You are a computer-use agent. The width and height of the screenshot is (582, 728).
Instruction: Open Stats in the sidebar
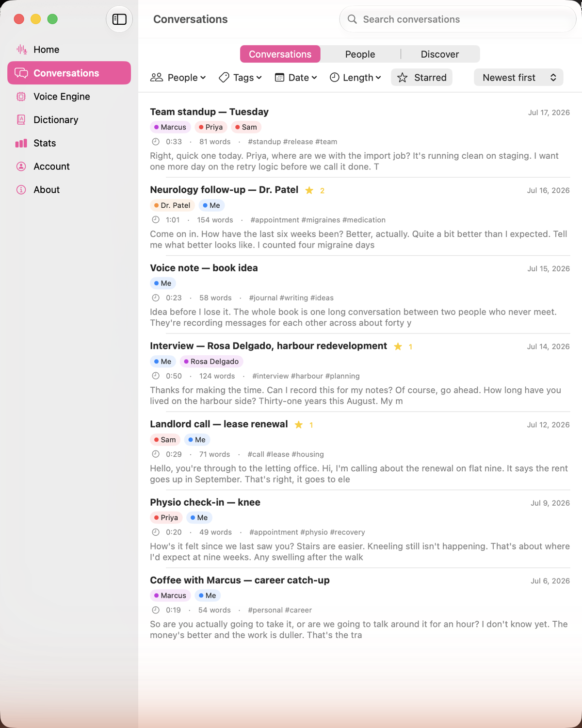click(69, 143)
